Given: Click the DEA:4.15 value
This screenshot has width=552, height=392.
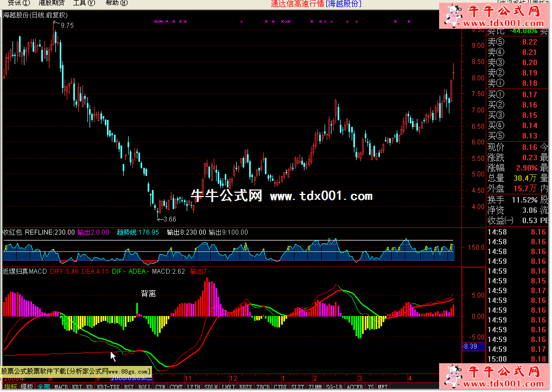Looking at the screenshot, I should 95,271.
